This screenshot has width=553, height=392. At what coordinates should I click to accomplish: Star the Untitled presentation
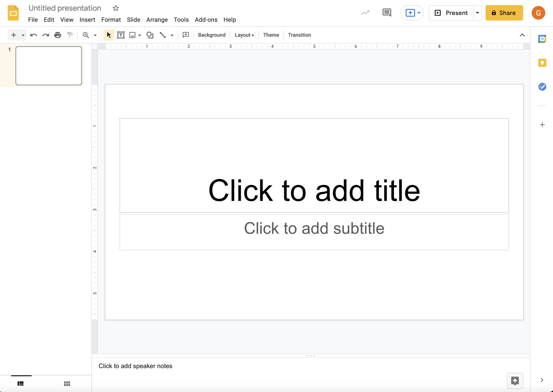pos(116,8)
